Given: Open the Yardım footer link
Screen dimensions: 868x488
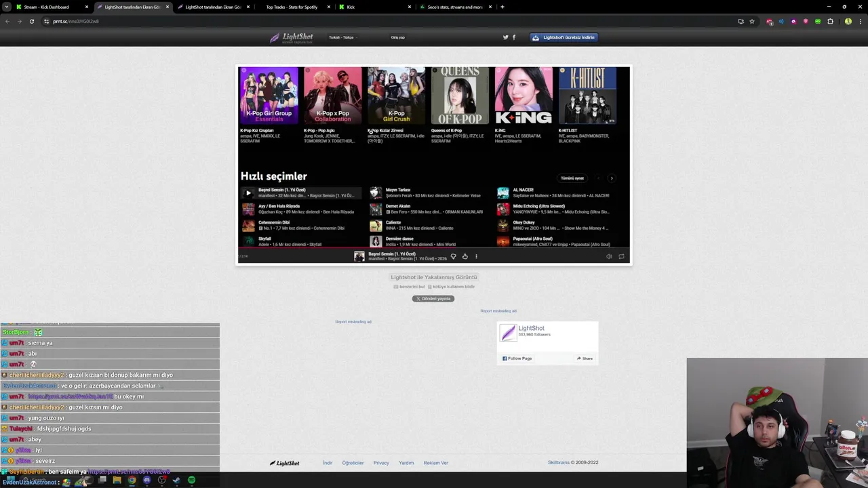Looking at the screenshot, I should [406, 463].
